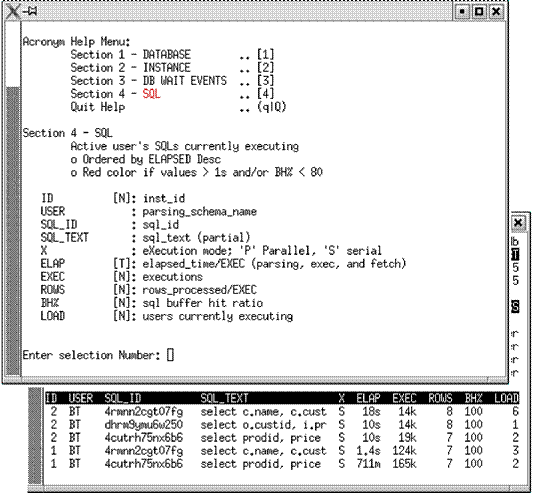Click the SQL_TEXT acronym in help list
The width and height of the screenshot is (533, 493).
(65, 237)
